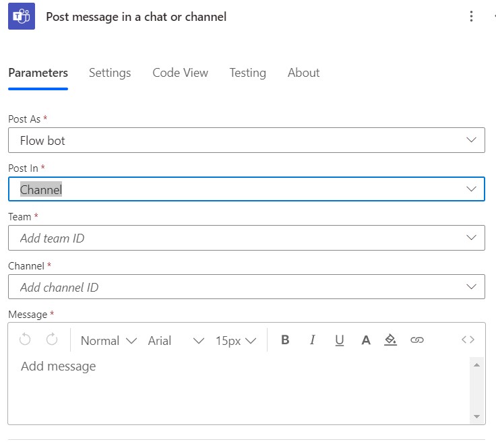Go to the About tab
This screenshot has height=448, width=496.
303,73
